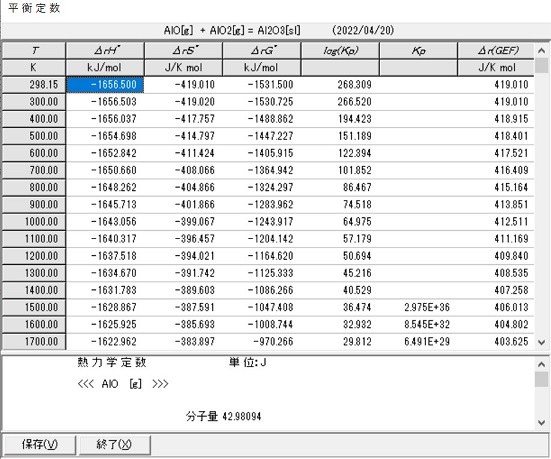The height and width of the screenshot is (459, 551).
Task: Click the Kp value 2.975E+36
Action: tap(427, 308)
